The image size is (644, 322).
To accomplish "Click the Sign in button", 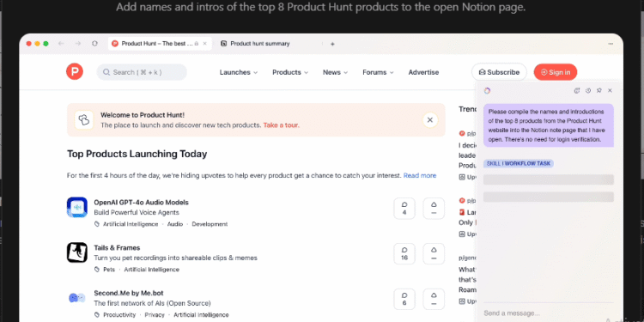I will click(556, 72).
